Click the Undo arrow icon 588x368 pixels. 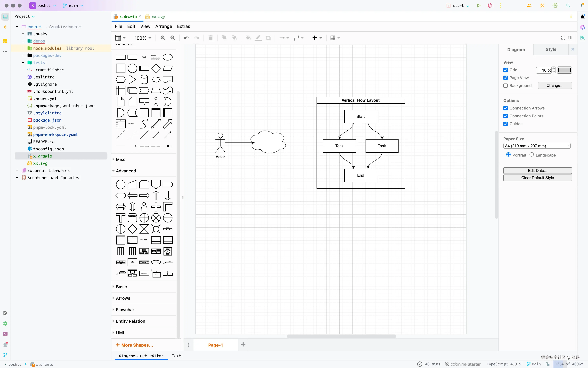pyautogui.click(x=186, y=38)
